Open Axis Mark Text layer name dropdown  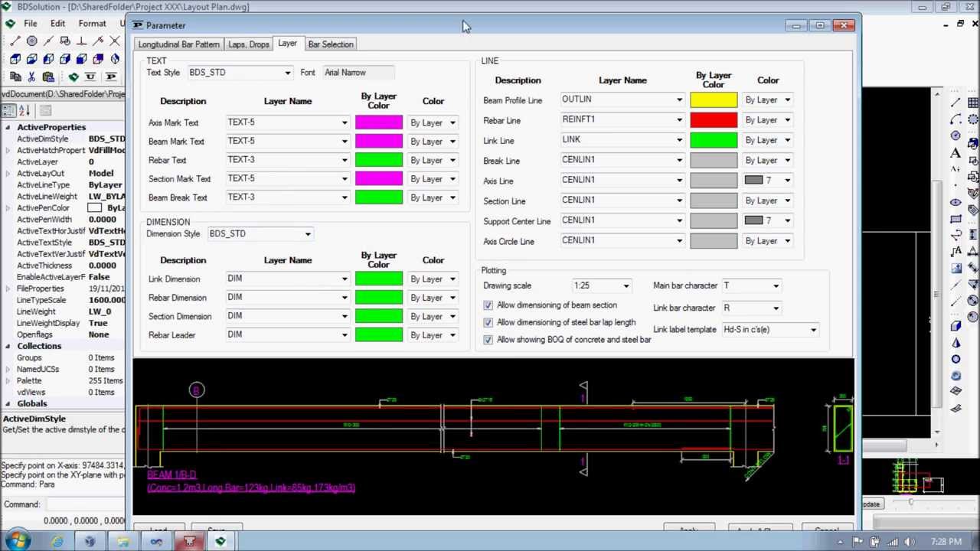click(345, 122)
